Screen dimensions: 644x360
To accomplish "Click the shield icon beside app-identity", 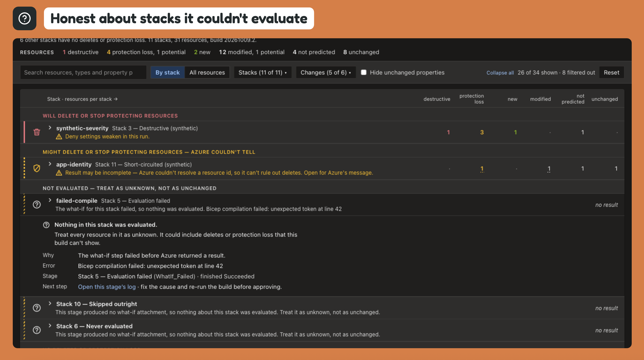I will pyautogui.click(x=37, y=168).
